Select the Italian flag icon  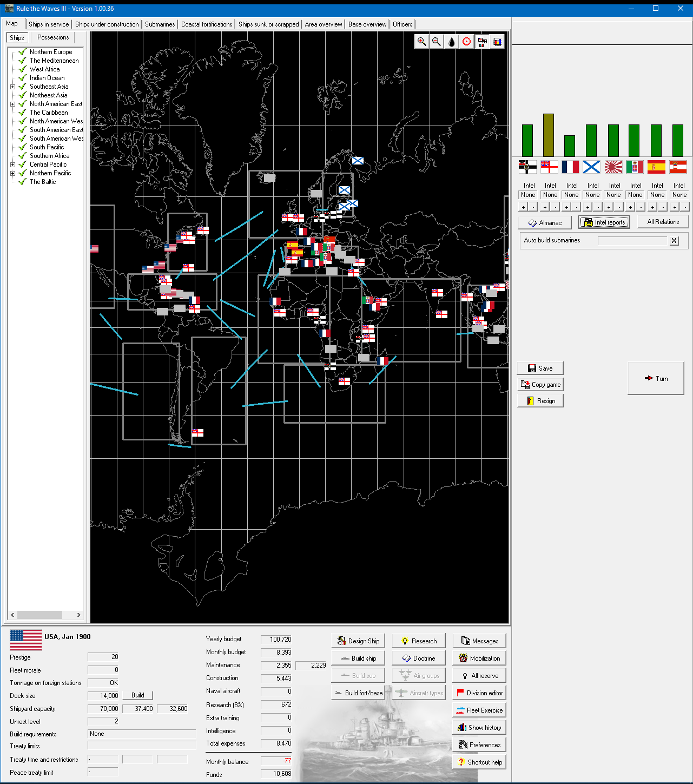pos(635,167)
